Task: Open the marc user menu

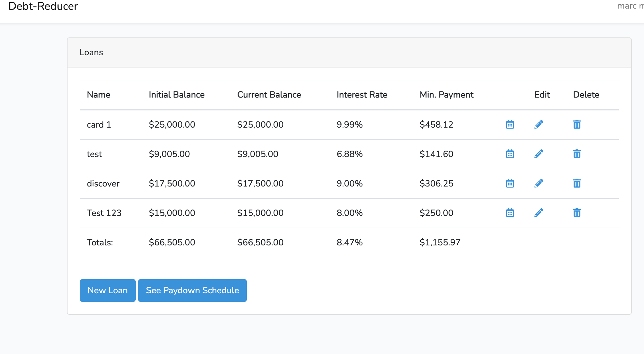Action: click(x=630, y=6)
